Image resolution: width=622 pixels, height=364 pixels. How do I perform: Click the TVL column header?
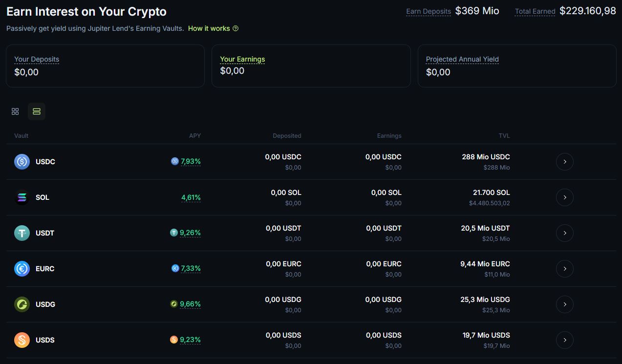tap(504, 135)
